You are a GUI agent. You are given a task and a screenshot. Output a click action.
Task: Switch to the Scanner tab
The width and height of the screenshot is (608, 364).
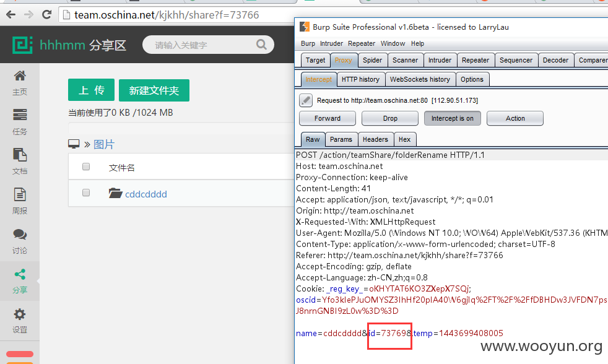point(405,60)
